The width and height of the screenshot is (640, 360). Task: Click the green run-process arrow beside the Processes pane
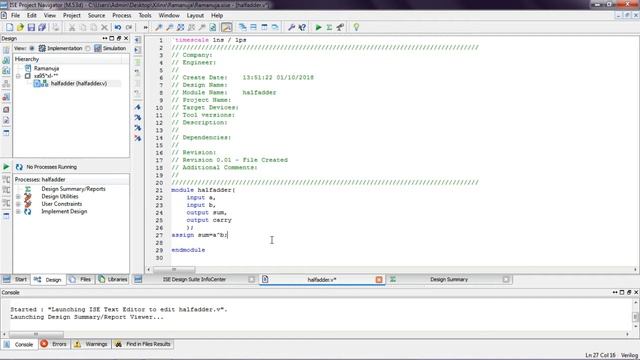6,167
